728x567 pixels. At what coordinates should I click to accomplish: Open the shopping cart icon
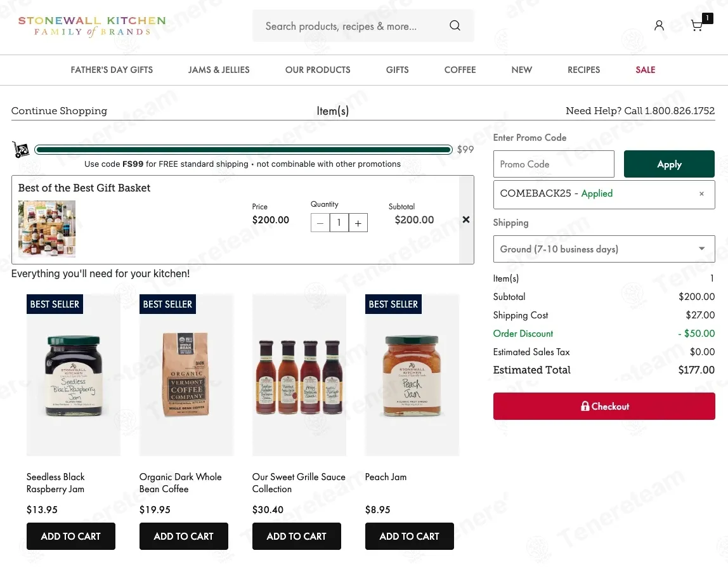(697, 25)
